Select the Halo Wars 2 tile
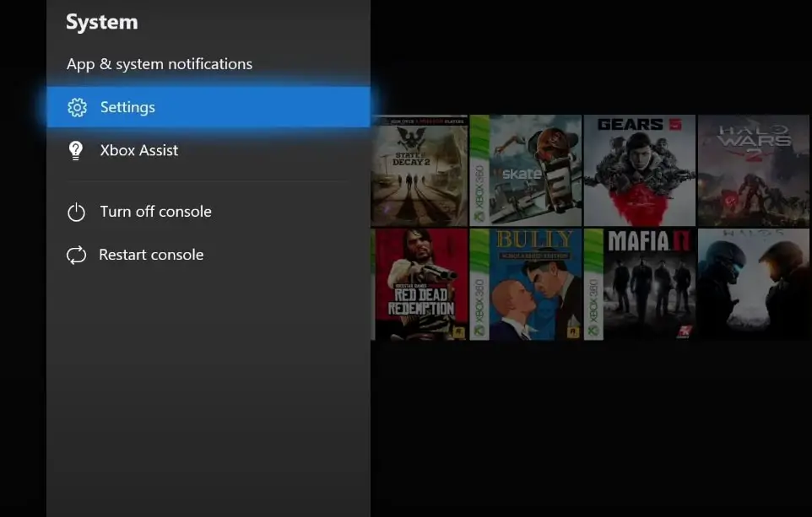This screenshot has width=812, height=517. coord(754,170)
